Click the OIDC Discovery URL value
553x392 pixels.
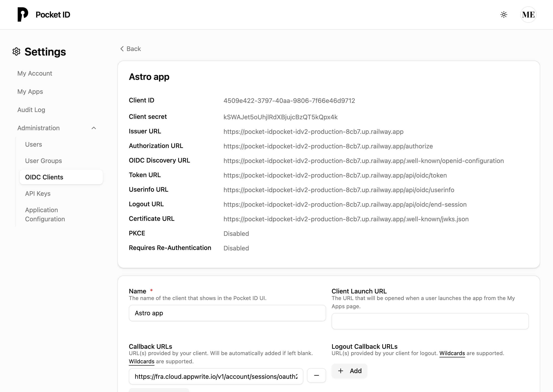tap(364, 161)
